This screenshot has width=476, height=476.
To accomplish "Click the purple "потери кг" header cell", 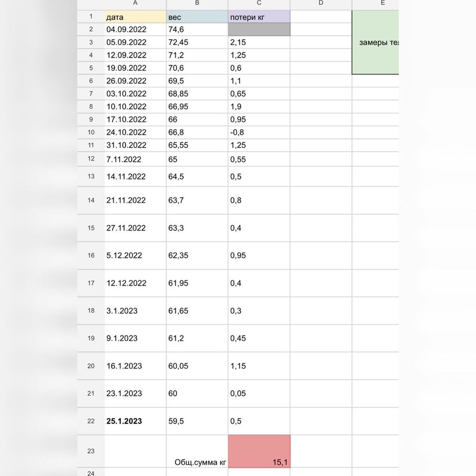I will coord(259,17).
